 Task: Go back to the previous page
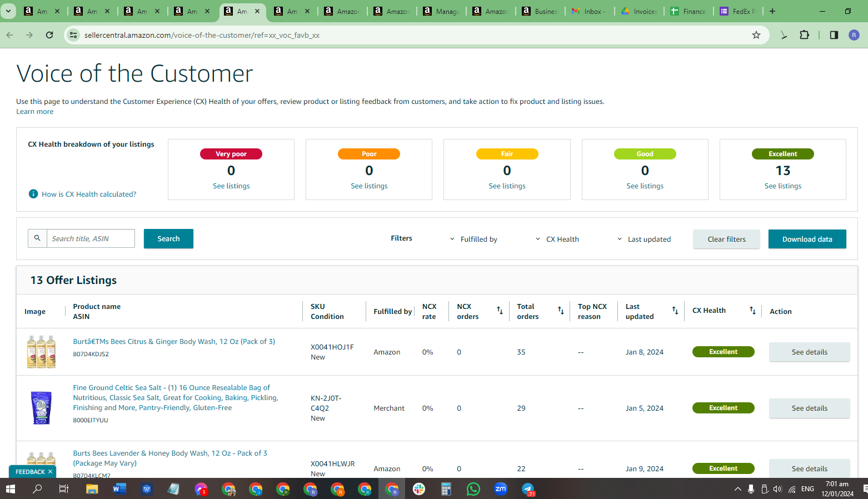coord(9,35)
